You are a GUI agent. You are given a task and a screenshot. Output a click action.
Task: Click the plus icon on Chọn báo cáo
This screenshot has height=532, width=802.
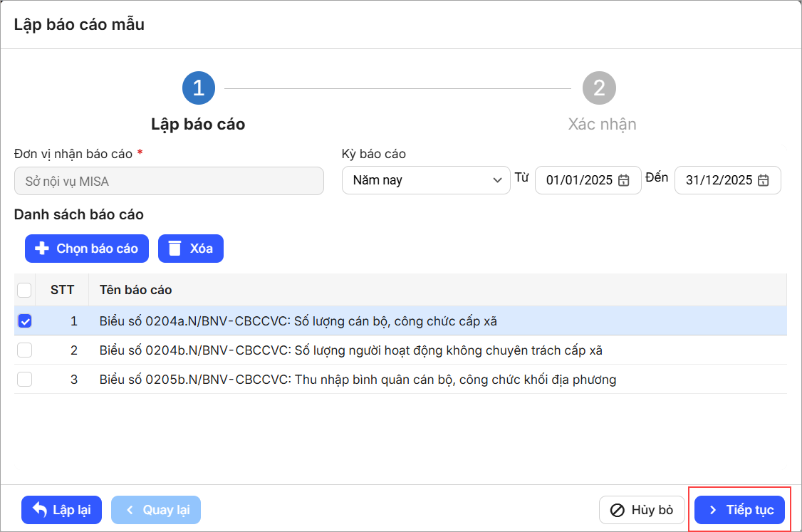[x=42, y=249]
